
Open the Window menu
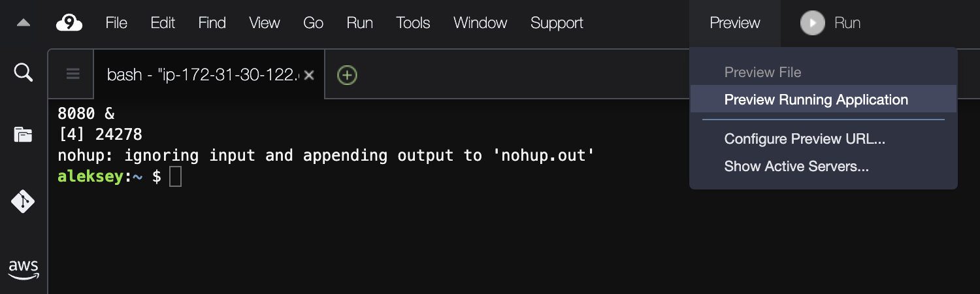coord(480,23)
